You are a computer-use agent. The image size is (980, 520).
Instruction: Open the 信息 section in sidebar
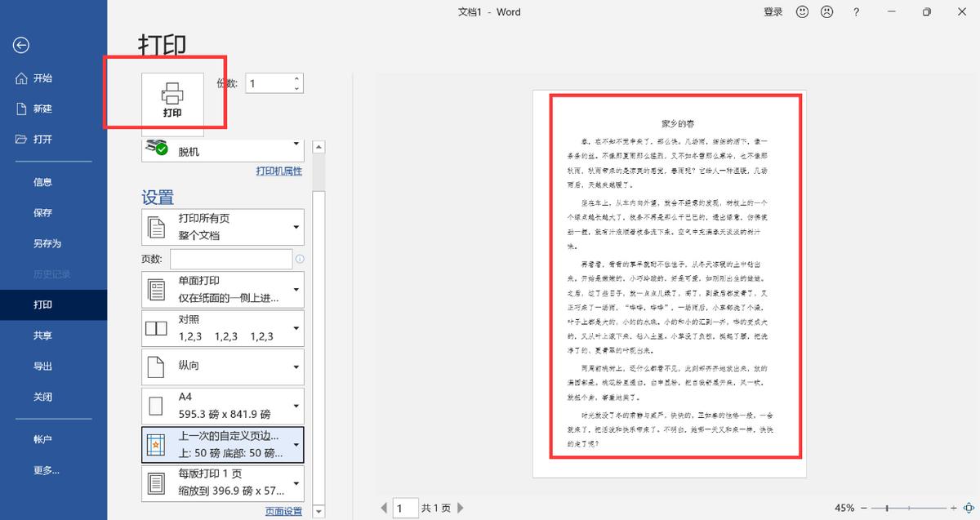[x=42, y=181]
